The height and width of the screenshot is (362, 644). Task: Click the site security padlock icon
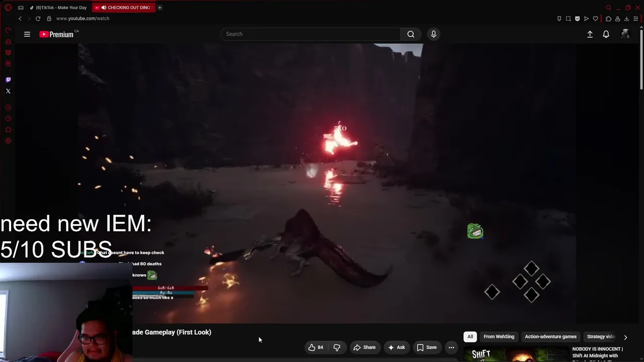[x=49, y=19]
